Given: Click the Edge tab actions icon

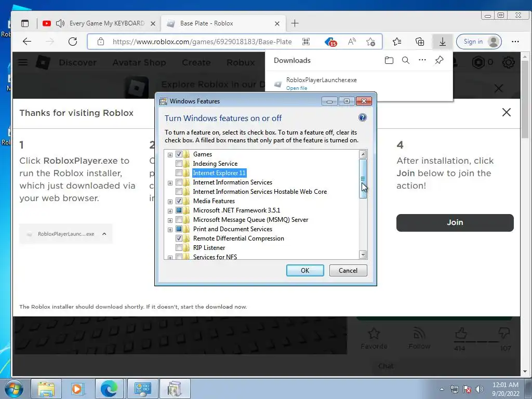Looking at the screenshot, I should [25, 23].
